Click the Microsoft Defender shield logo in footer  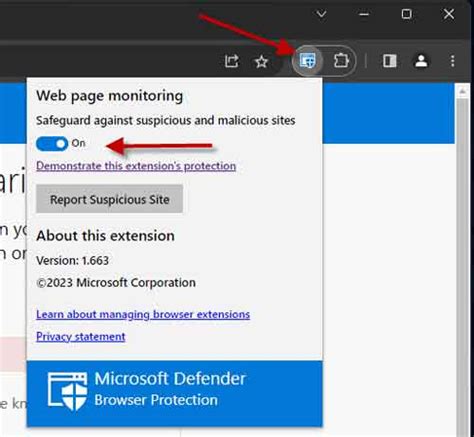point(68,391)
